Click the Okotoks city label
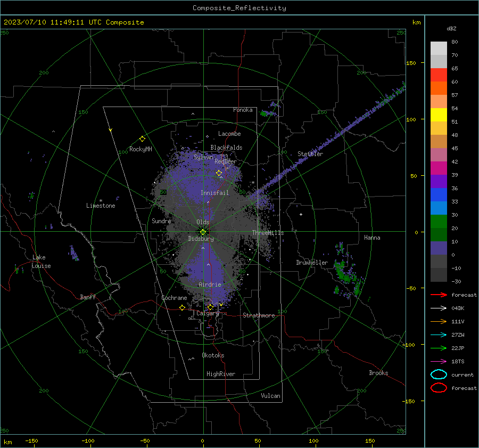 (213, 355)
